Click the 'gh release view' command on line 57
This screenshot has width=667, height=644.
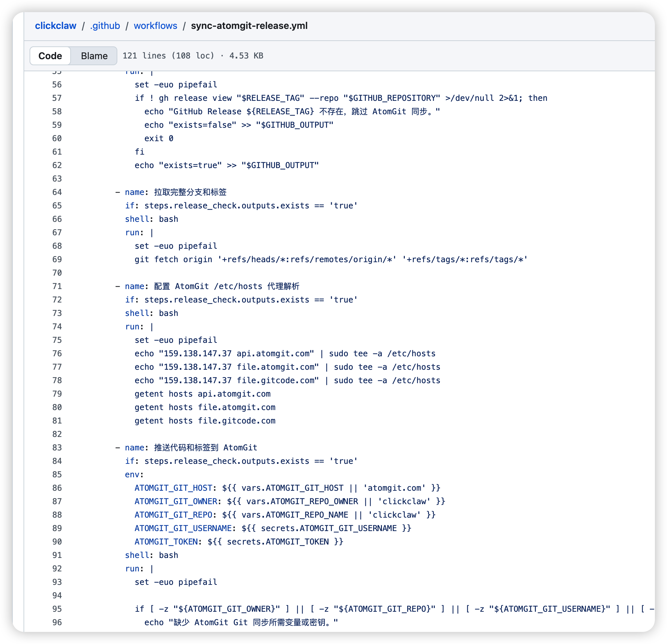tap(195, 98)
